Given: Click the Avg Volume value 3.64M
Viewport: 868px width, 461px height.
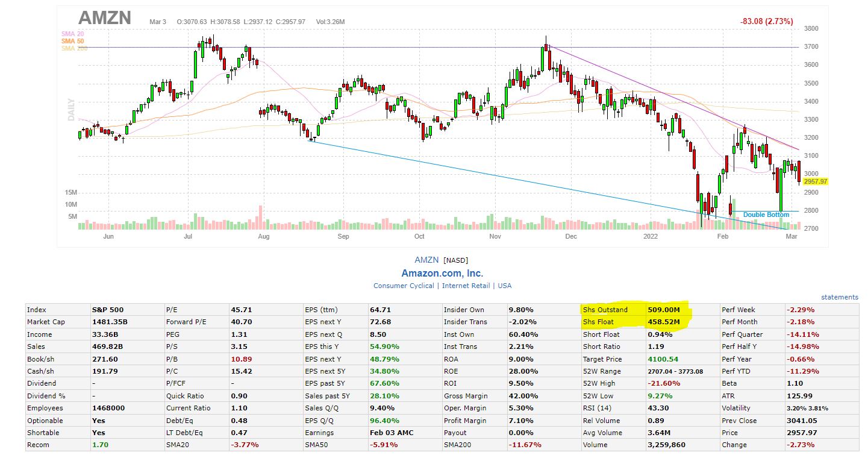Looking at the screenshot, I should [x=659, y=433].
